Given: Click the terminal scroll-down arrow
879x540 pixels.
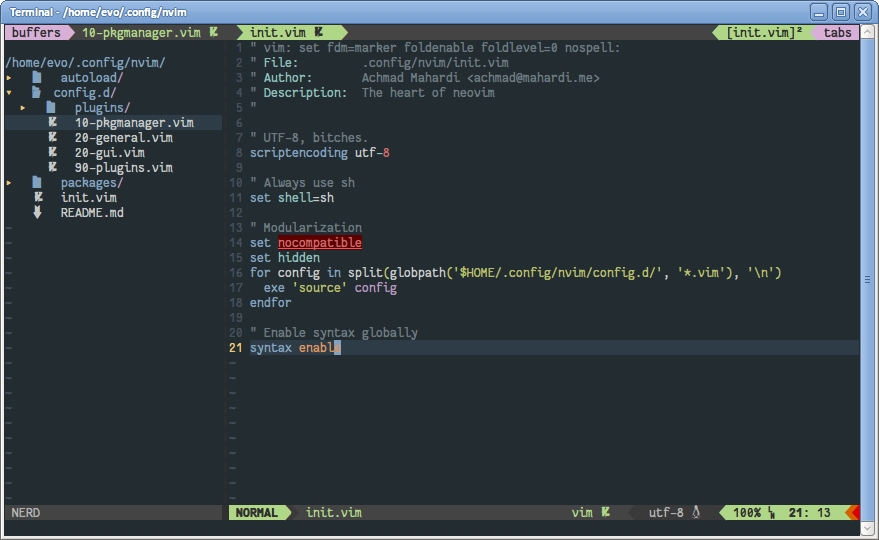Looking at the screenshot, I should pos(867,528).
